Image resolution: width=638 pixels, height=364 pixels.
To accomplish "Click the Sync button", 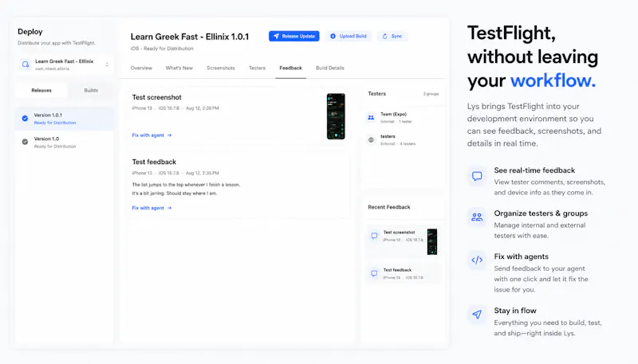I will 392,36.
